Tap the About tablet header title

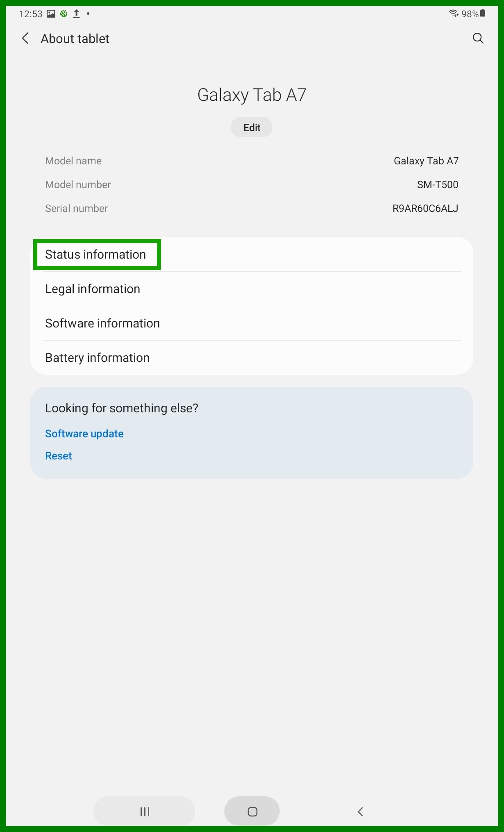(75, 39)
